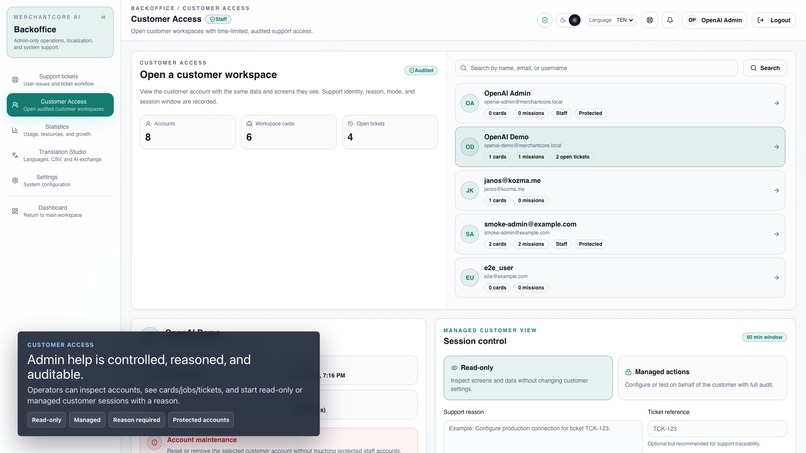Image resolution: width=806 pixels, height=453 pixels.
Task: Click the Translation Studio language icon
Action: click(15, 155)
